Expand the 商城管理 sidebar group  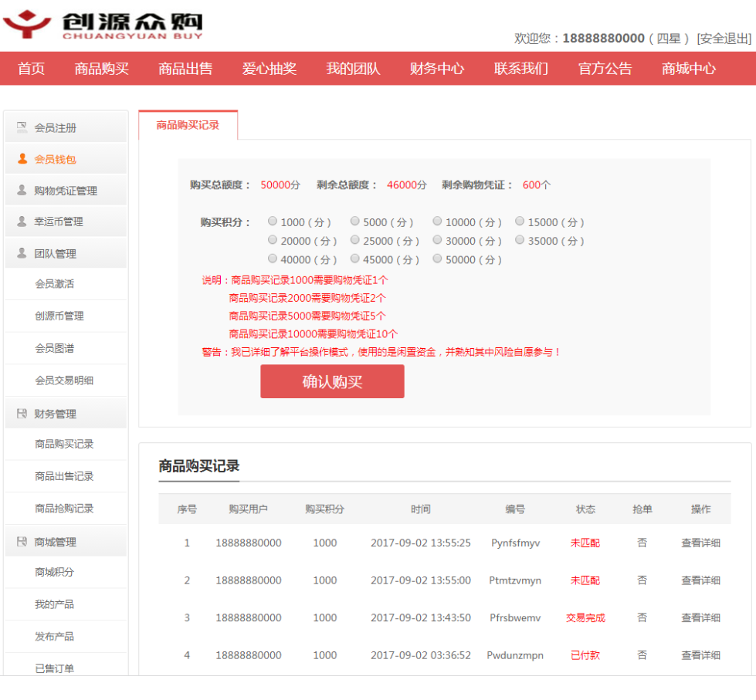pyautogui.click(x=56, y=542)
